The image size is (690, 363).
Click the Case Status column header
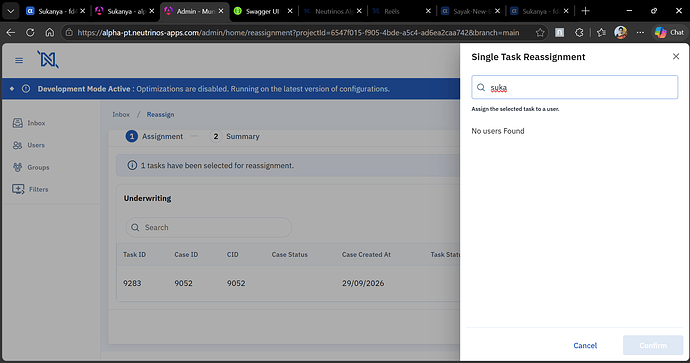pyautogui.click(x=290, y=254)
